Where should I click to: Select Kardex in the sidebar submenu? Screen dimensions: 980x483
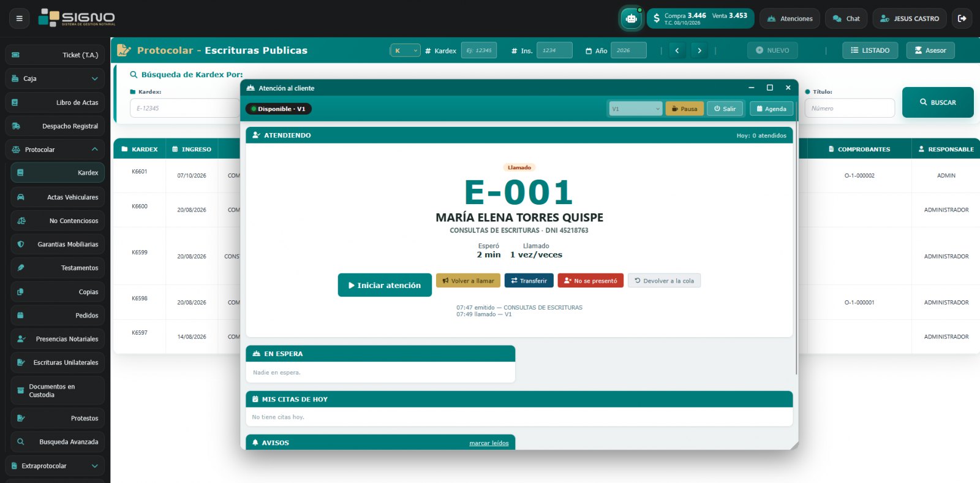tap(58, 173)
